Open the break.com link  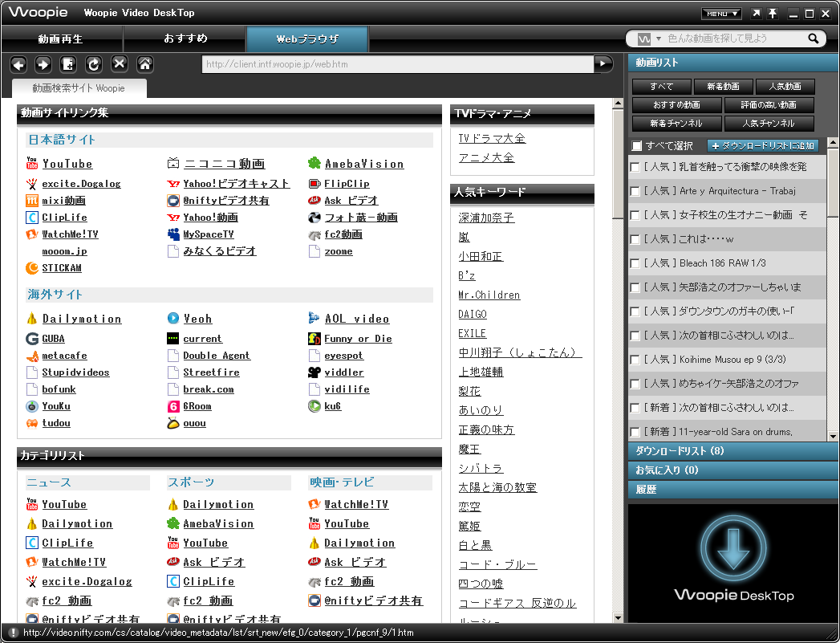click(209, 389)
